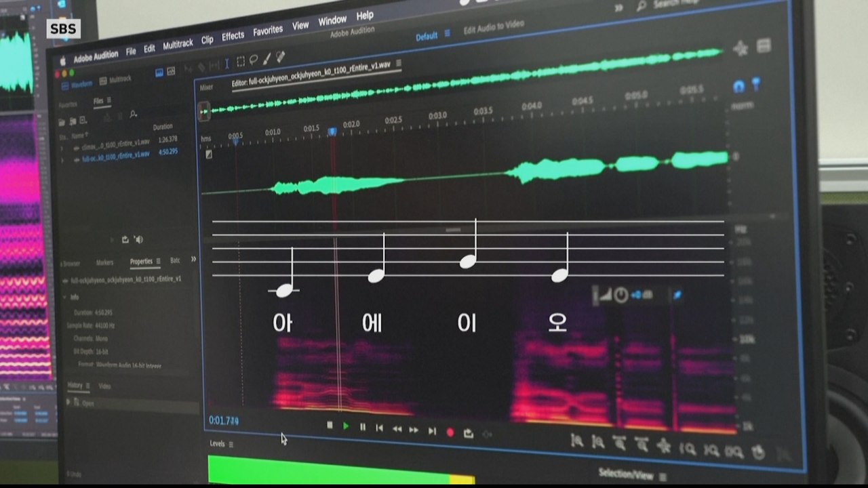Switch to the History tab
Viewport: 868px width, 488px height.
tap(75, 386)
